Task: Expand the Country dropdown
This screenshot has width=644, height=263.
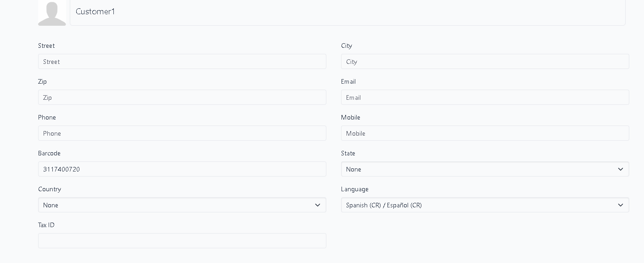Action: (182, 205)
